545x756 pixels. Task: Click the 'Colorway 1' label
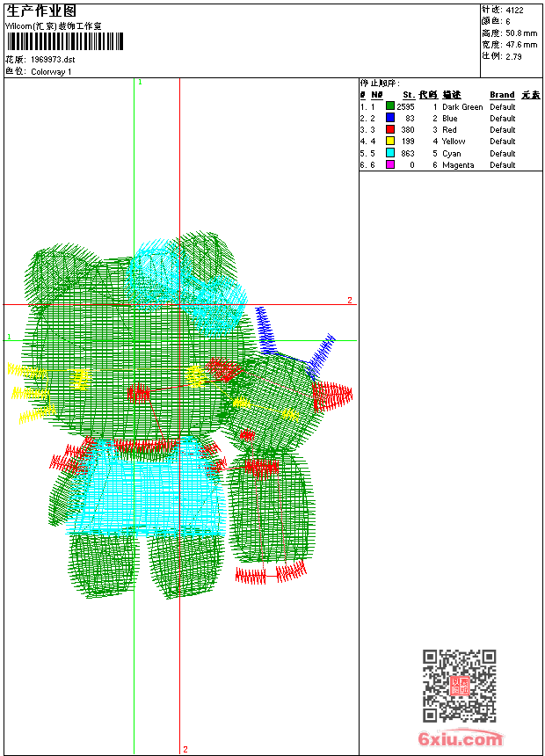tap(51, 72)
